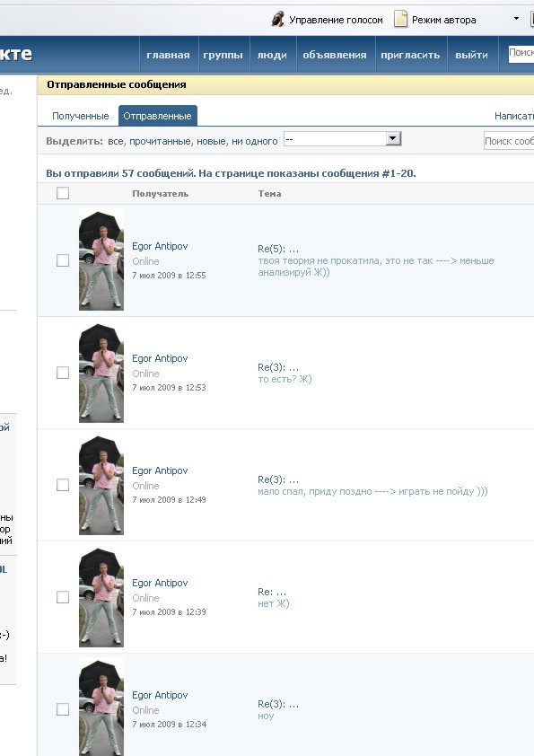
Task: Go to главная in navigation bar
Action: pos(168,55)
